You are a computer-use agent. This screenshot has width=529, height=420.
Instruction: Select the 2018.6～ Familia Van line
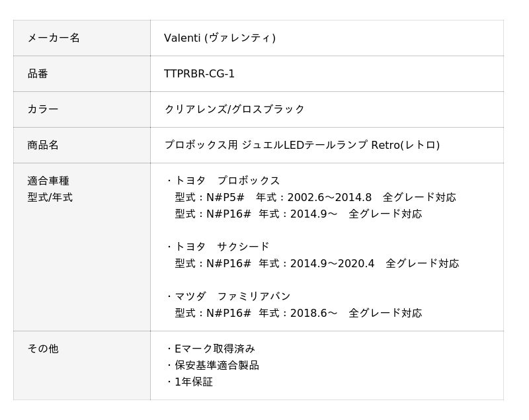(298, 313)
